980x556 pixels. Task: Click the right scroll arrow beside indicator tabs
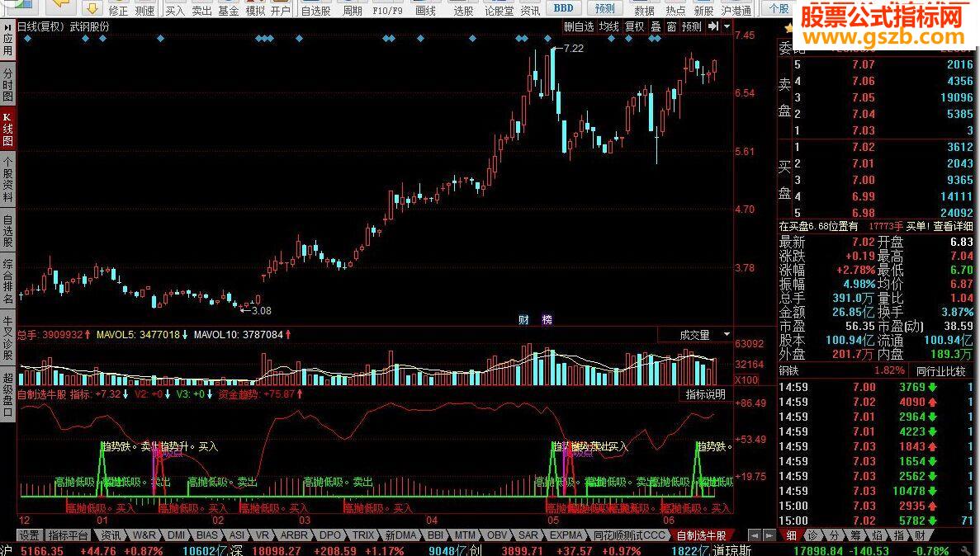[769, 535]
